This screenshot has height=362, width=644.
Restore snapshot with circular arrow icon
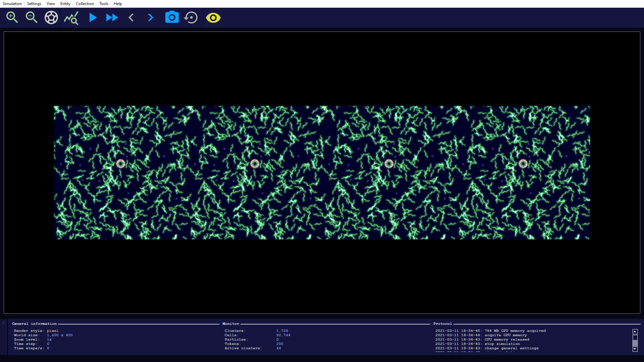point(191,17)
